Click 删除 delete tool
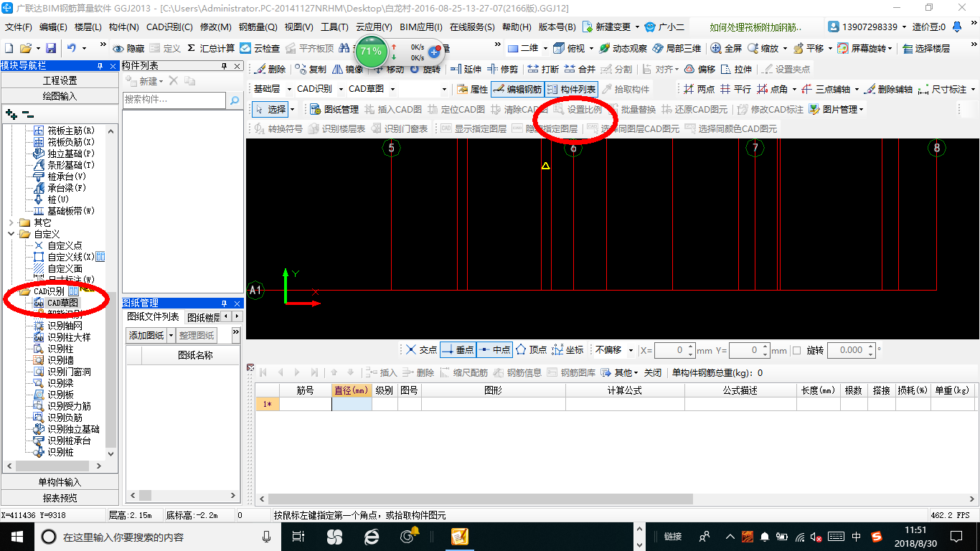Viewport: 980px width, 551px height. click(270, 70)
